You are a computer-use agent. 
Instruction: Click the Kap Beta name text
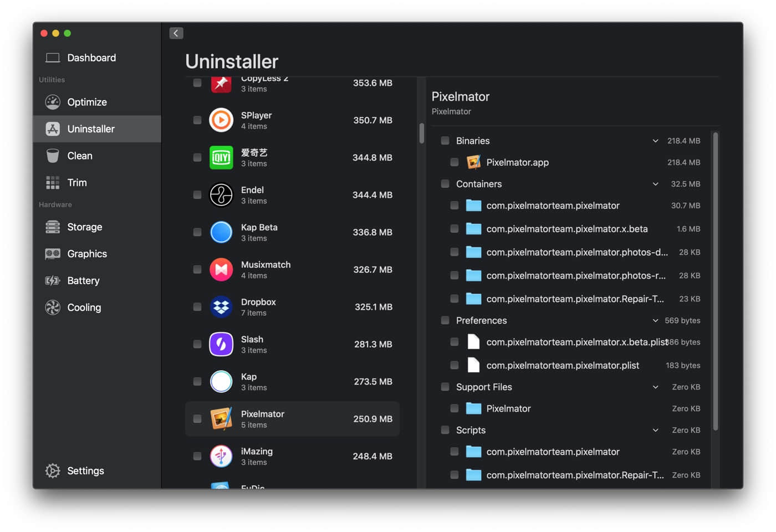pyautogui.click(x=259, y=227)
